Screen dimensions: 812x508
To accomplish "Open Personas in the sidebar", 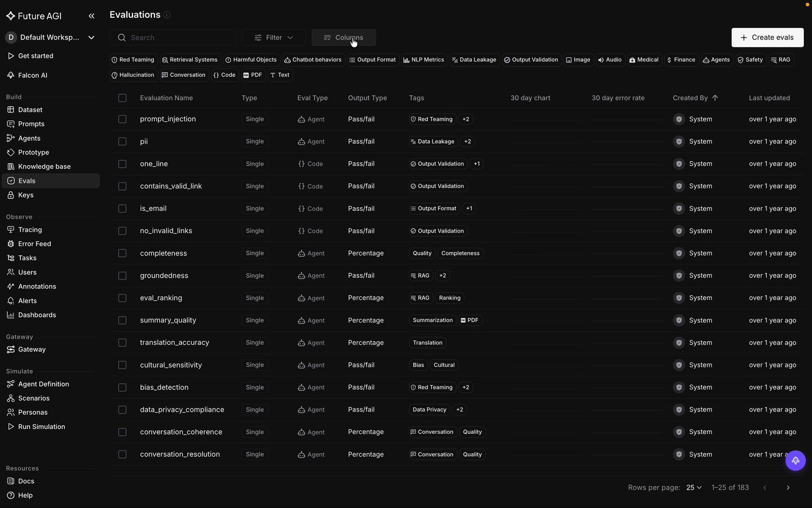I will [x=51, y=412].
